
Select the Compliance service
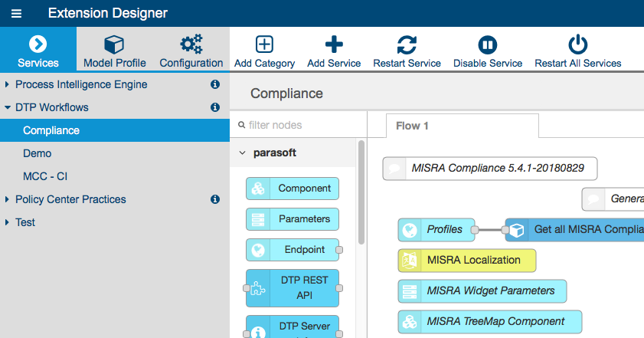(115, 130)
